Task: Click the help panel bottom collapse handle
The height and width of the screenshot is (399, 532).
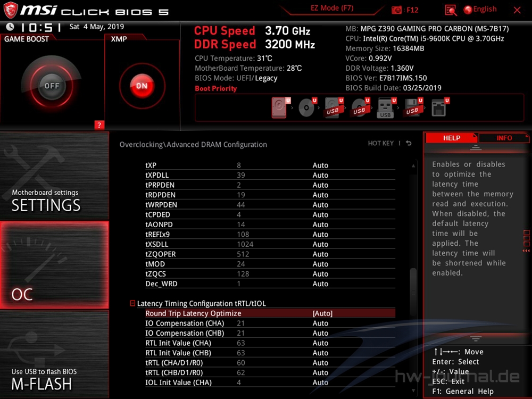Action: coord(475,338)
